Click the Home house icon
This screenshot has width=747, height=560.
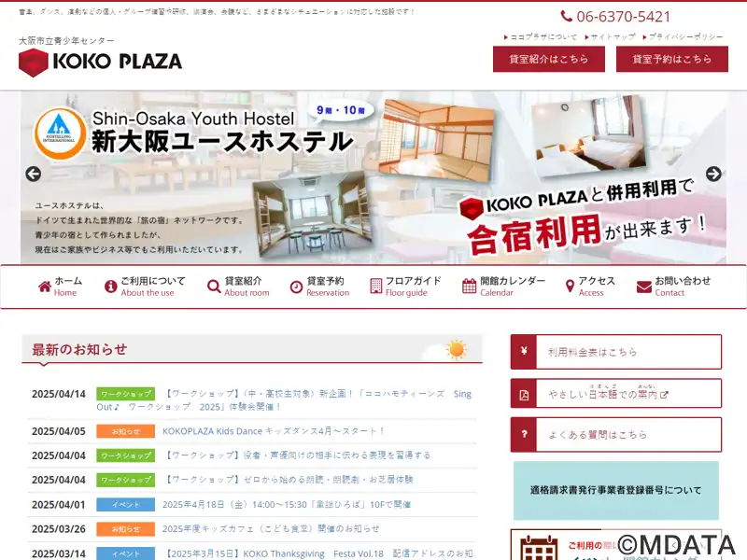point(45,287)
